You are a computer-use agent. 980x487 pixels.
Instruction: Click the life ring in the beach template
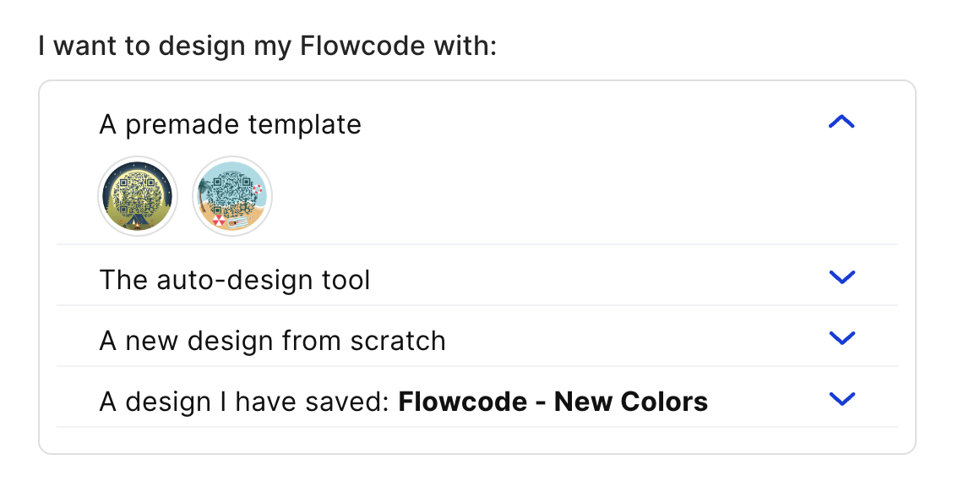(258, 189)
